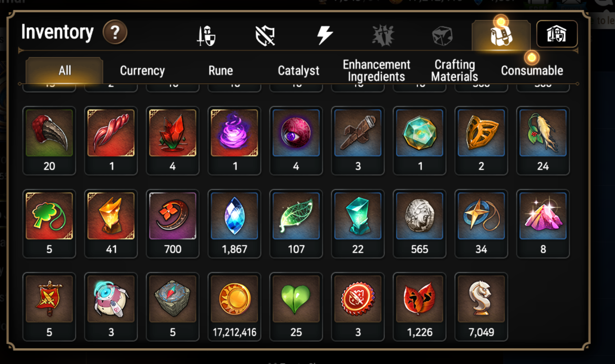Switch to the Currency tab
615x364 pixels.
[x=142, y=71]
